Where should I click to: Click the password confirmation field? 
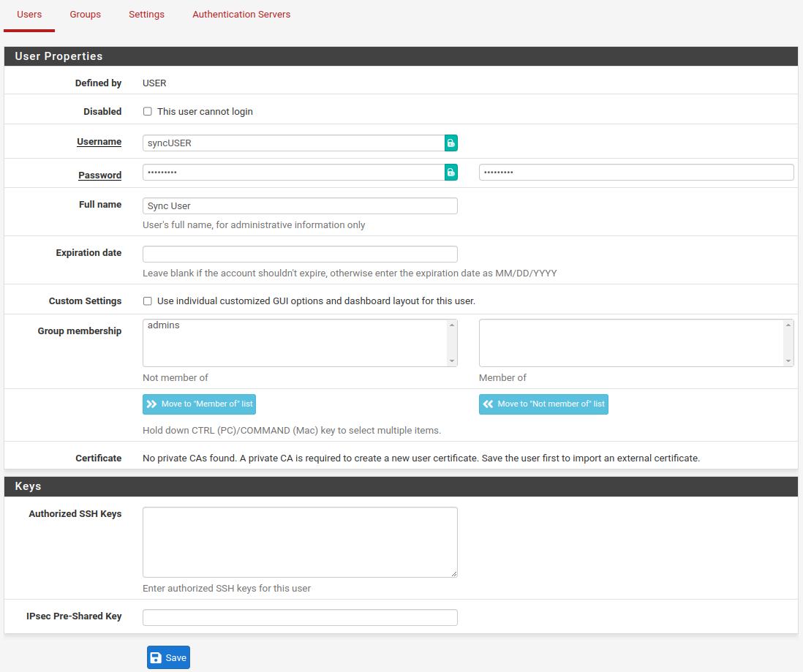pyautogui.click(x=636, y=172)
